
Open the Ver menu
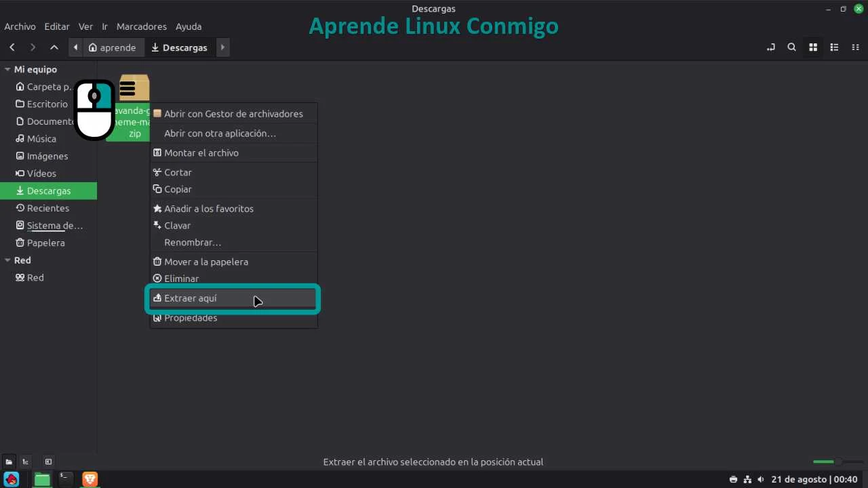[x=85, y=26]
